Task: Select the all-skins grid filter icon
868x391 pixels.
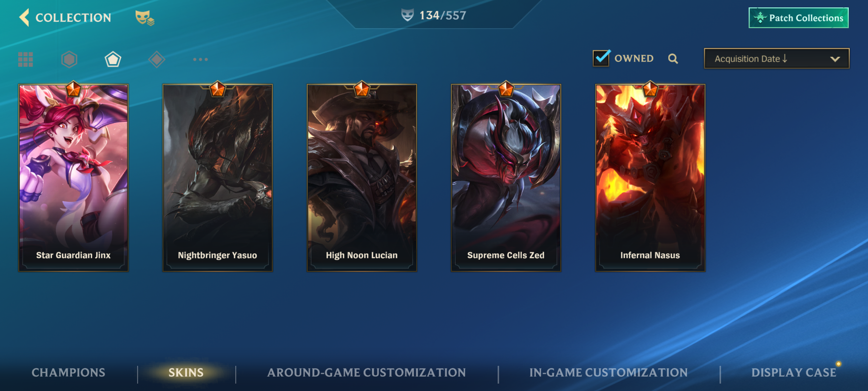Action: 26,59
